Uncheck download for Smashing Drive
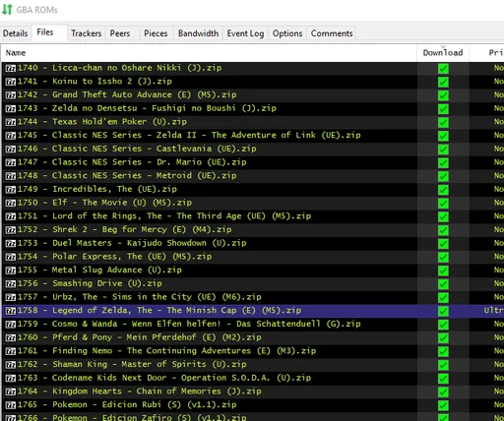This screenshot has width=504, height=421. pyautogui.click(x=443, y=284)
